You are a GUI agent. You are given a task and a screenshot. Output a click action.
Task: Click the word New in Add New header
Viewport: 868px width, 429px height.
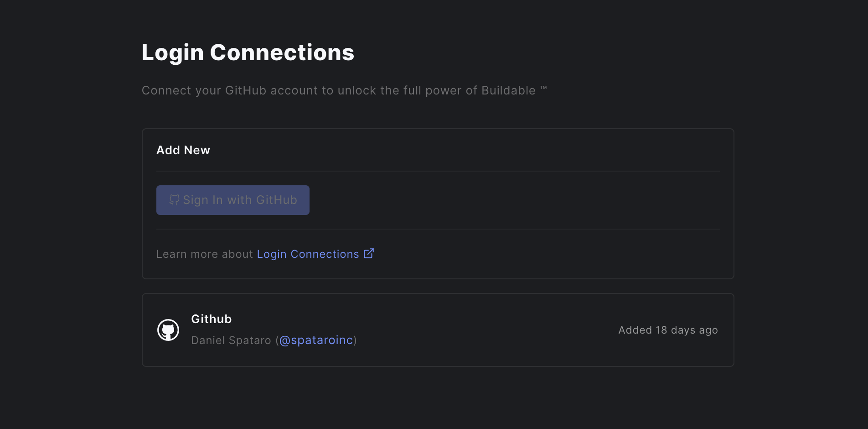pyautogui.click(x=197, y=150)
